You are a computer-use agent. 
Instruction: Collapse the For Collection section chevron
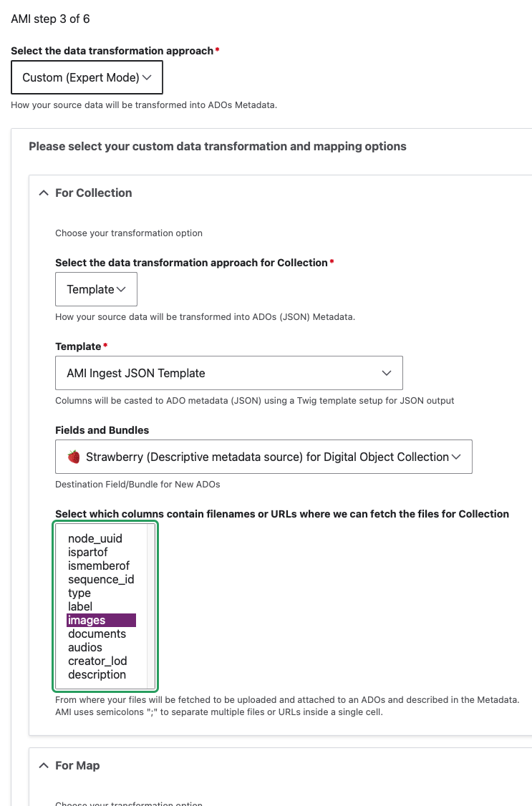(44, 193)
